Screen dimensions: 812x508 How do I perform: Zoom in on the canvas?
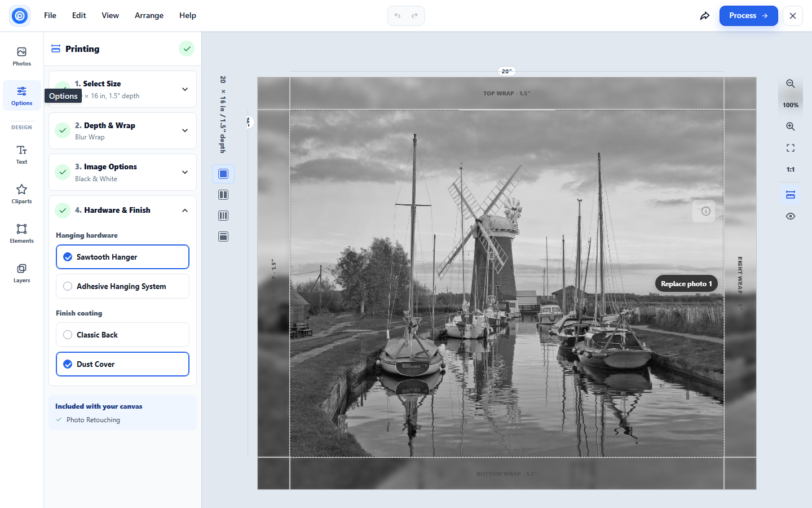(x=791, y=126)
